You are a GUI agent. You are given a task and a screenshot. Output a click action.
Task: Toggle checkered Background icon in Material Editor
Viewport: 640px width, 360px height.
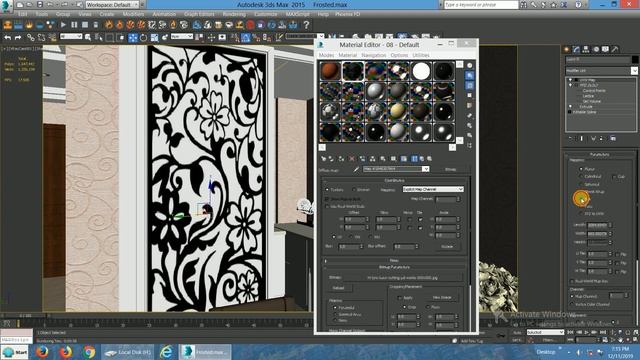(x=470, y=85)
